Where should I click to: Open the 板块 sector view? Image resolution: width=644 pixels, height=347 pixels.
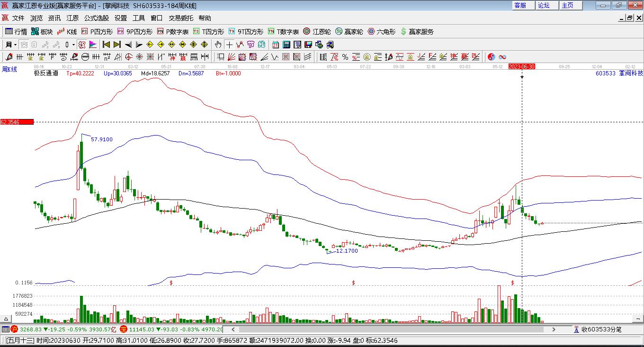point(42,32)
